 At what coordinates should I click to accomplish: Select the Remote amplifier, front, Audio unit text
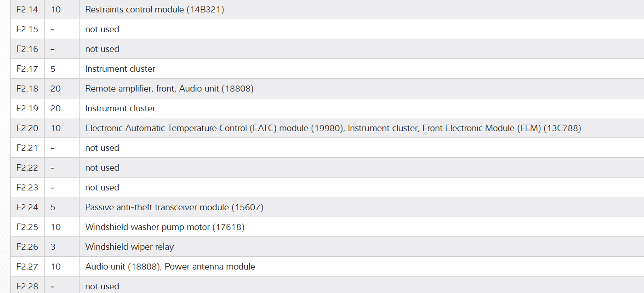(169, 88)
